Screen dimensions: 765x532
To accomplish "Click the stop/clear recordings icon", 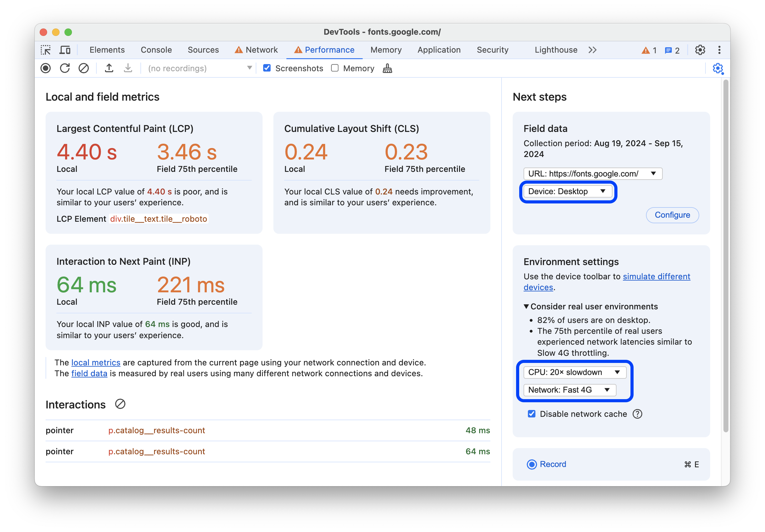I will tap(84, 69).
